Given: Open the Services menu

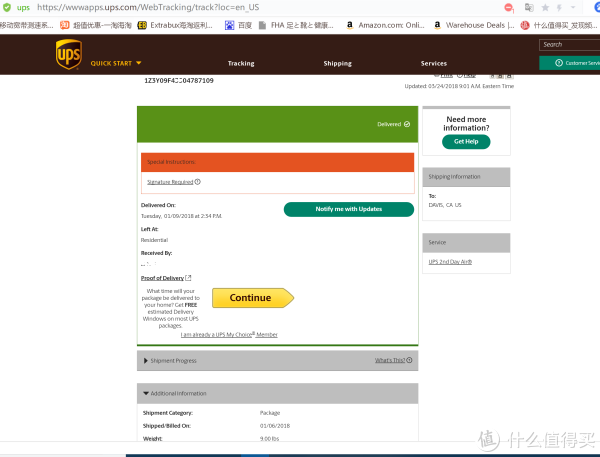Looking at the screenshot, I should point(434,63).
